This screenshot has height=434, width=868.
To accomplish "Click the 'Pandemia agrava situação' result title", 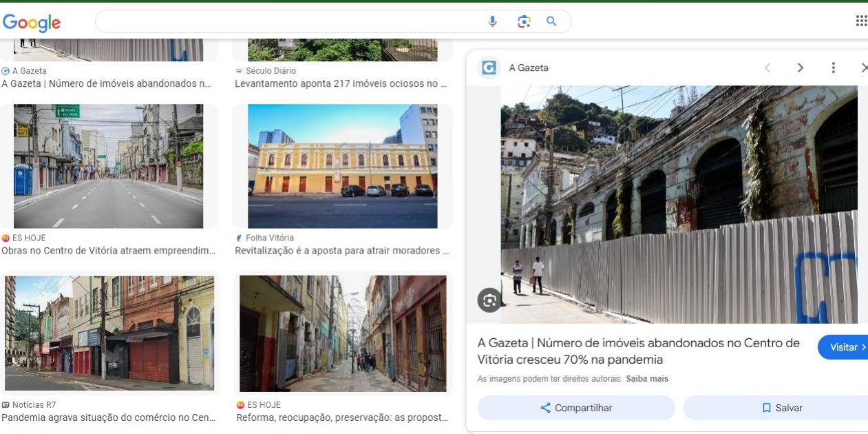I will point(109,417).
